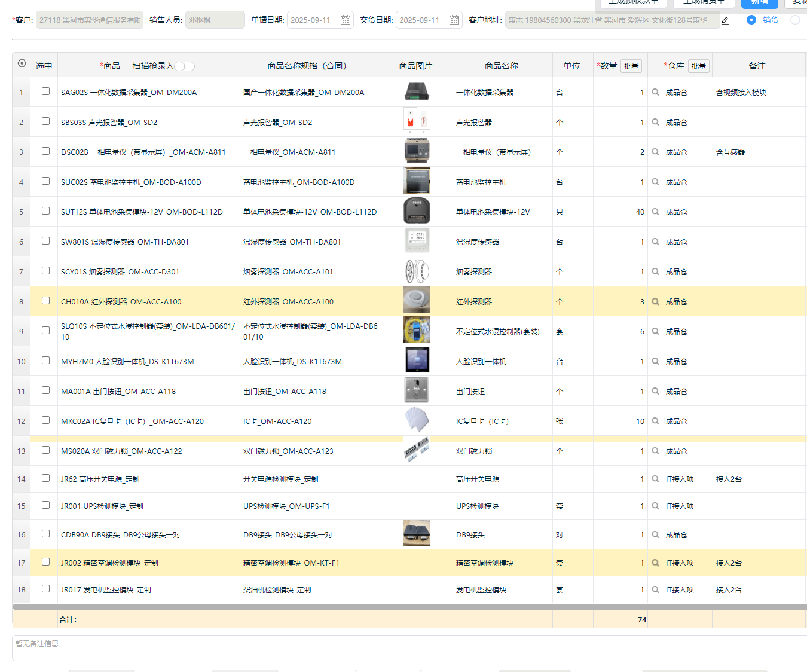
Task: Open the IC复旦卡 product image
Action: (417, 419)
